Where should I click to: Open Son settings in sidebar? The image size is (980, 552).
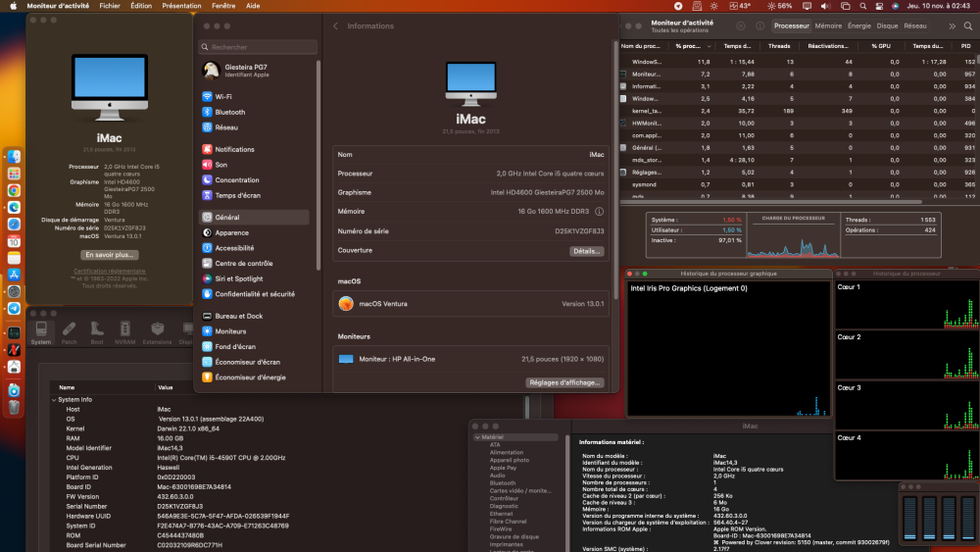256,165
